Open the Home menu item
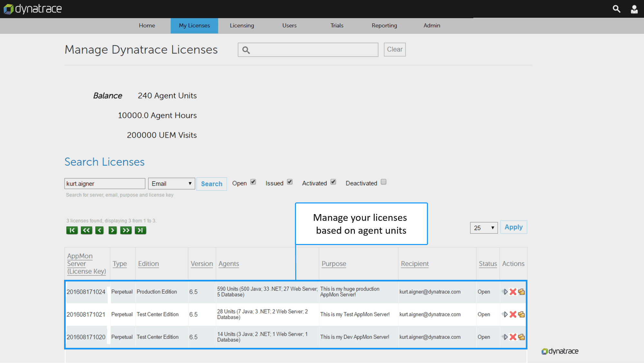The width and height of the screenshot is (644, 363). (147, 25)
